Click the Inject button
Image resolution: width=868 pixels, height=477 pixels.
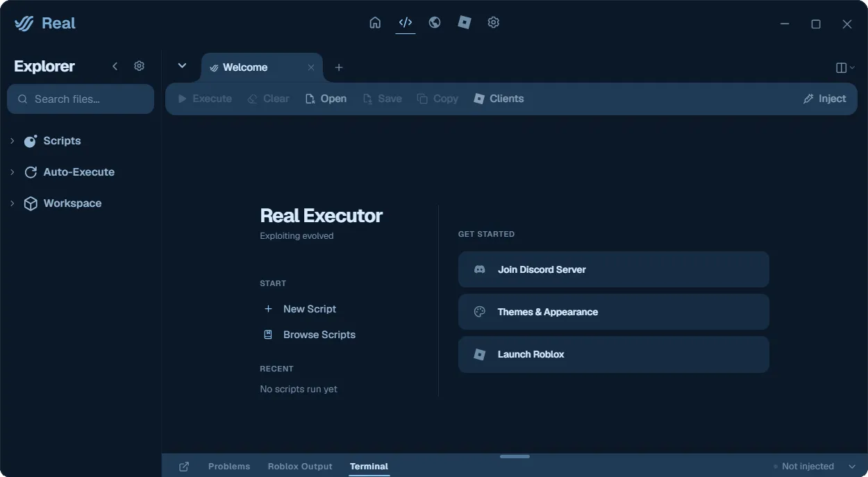[x=824, y=99]
